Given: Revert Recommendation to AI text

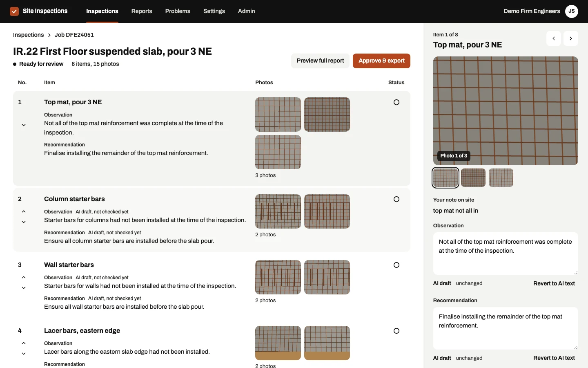Looking at the screenshot, I should pyautogui.click(x=554, y=358).
